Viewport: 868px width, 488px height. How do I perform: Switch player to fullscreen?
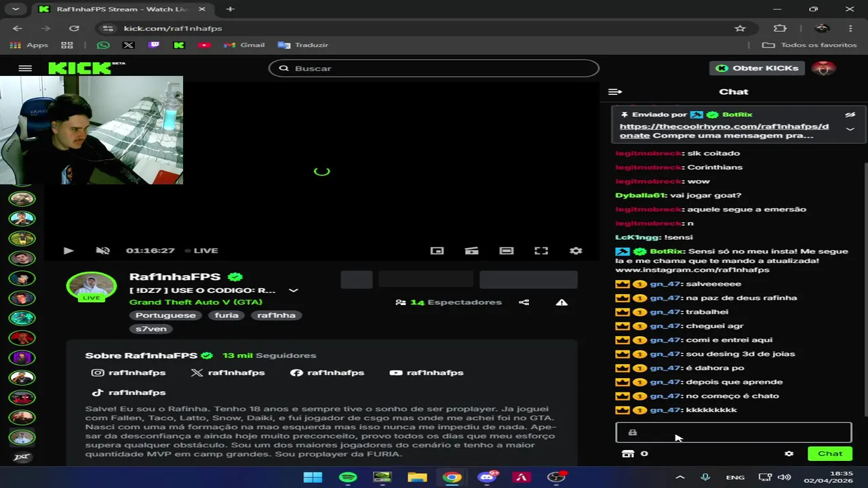(541, 251)
